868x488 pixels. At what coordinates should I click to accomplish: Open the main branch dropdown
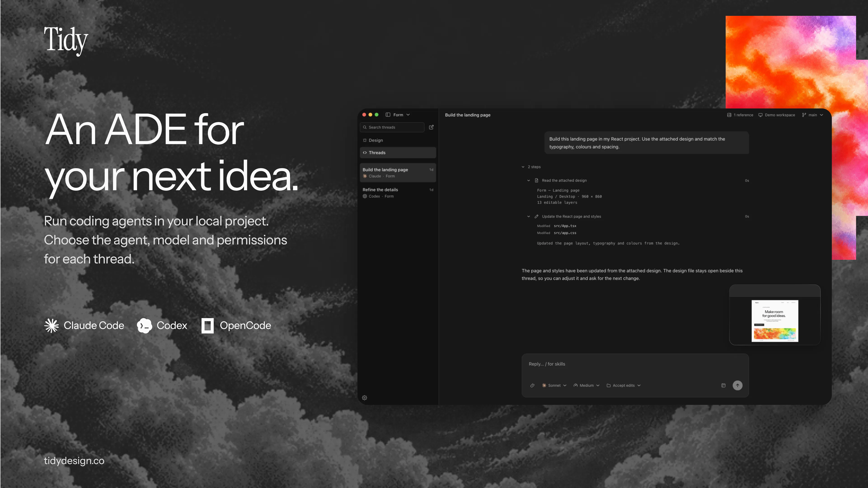(x=812, y=115)
